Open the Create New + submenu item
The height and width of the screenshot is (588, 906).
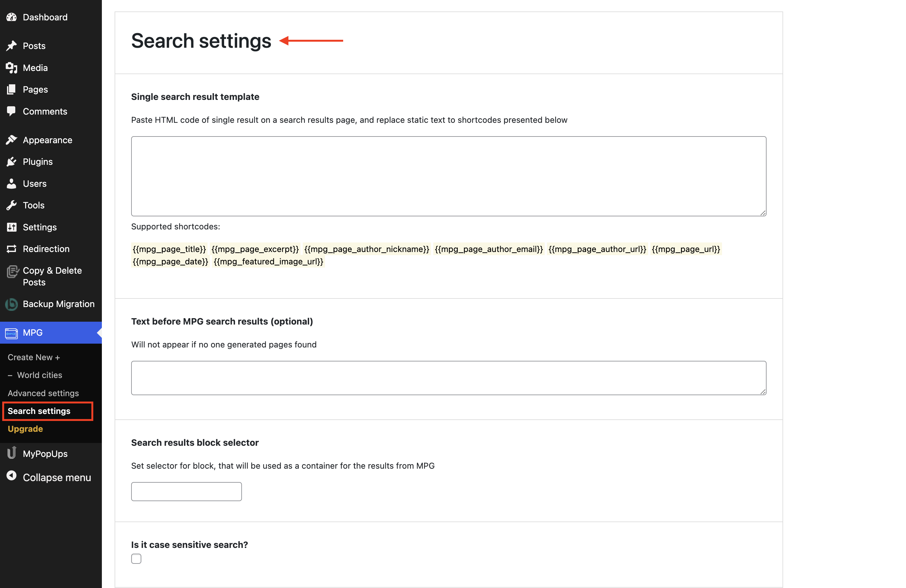[34, 357]
